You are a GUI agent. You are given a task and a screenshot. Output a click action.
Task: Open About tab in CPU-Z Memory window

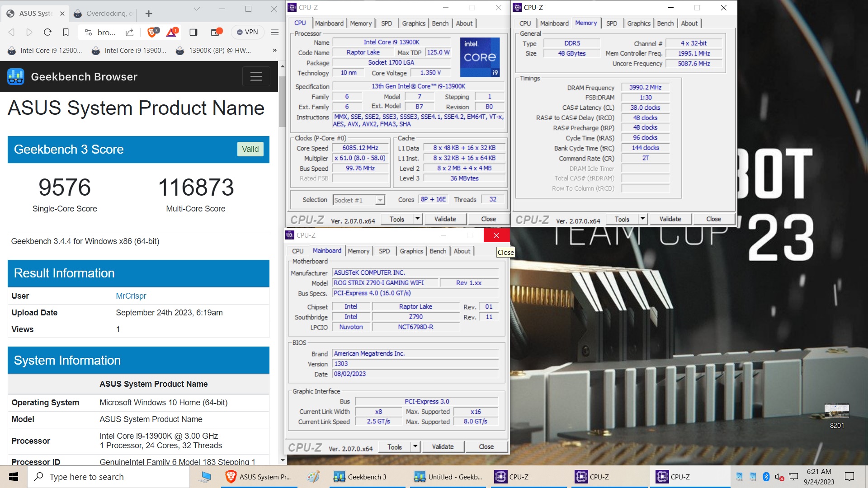pyautogui.click(x=689, y=23)
